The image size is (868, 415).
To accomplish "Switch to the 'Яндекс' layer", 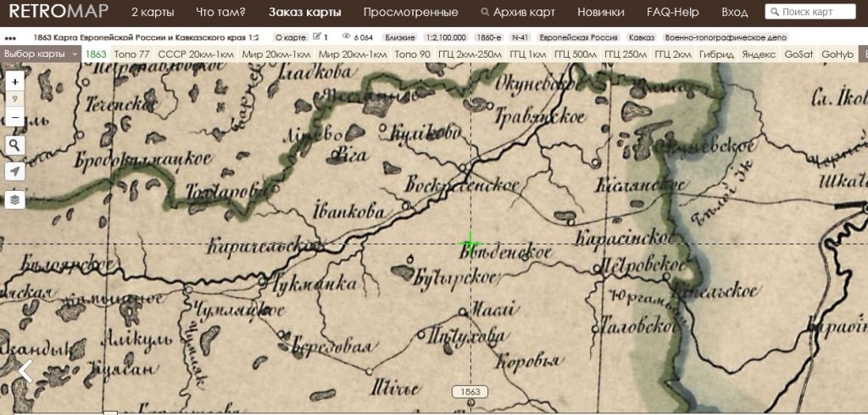I will pyautogui.click(x=759, y=54).
